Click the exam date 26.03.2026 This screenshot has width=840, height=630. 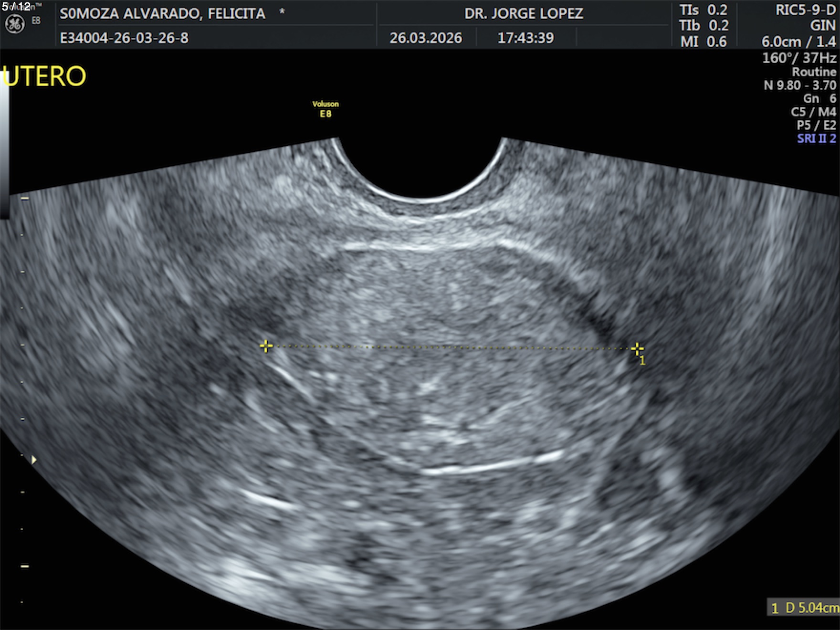tap(426, 38)
